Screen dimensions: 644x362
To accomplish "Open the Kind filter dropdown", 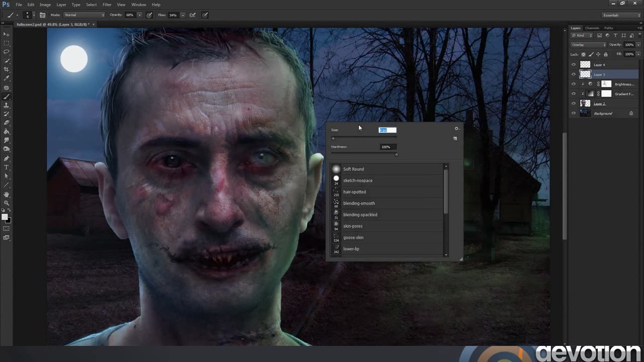I will tap(583, 36).
